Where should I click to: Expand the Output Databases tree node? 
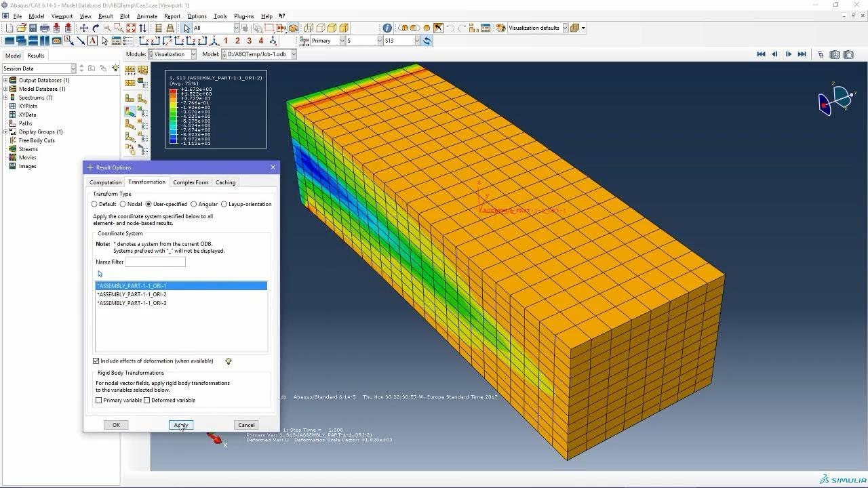pyautogui.click(x=5, y=81)
